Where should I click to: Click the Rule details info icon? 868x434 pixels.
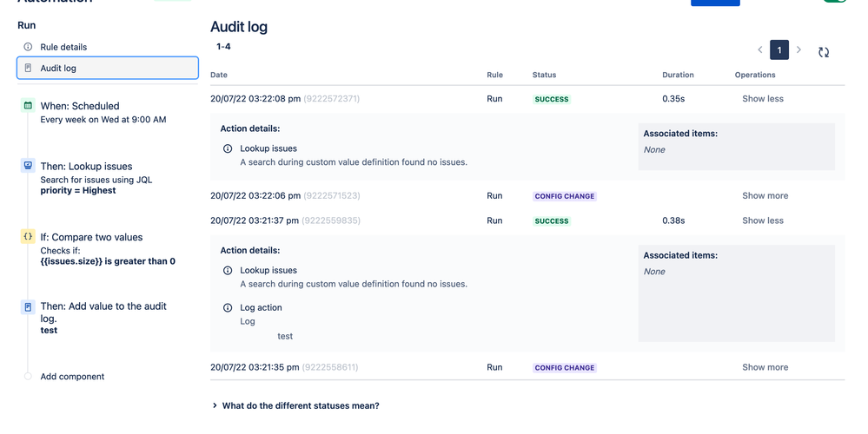pyautogui.click(x=28, y=47)
